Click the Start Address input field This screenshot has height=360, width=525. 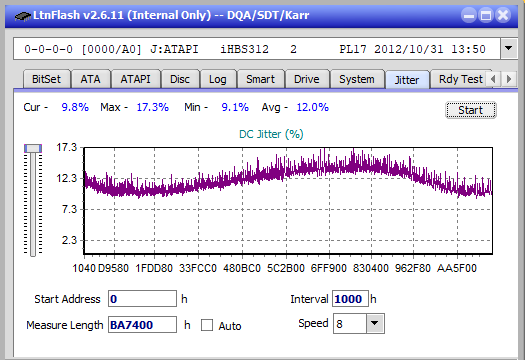coord(142,299)
